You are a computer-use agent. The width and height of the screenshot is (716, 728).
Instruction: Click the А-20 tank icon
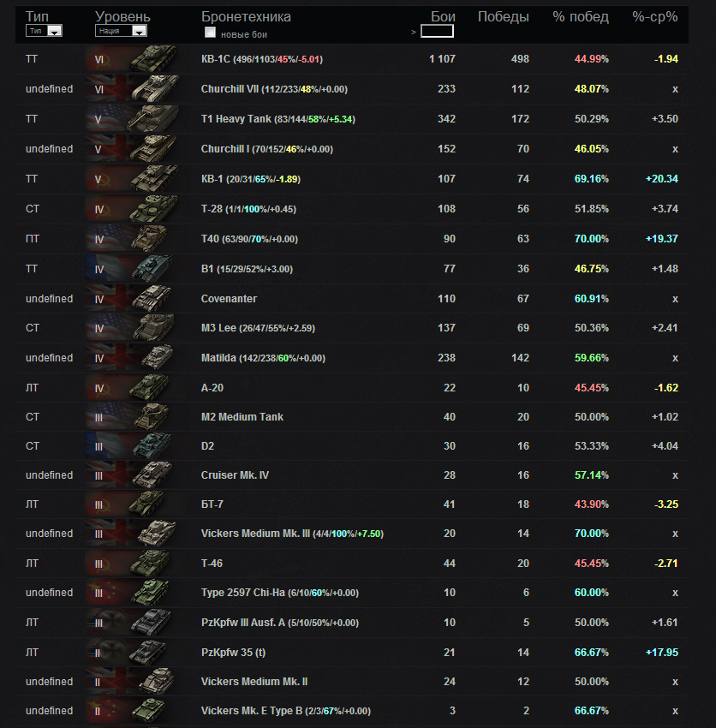149,388
